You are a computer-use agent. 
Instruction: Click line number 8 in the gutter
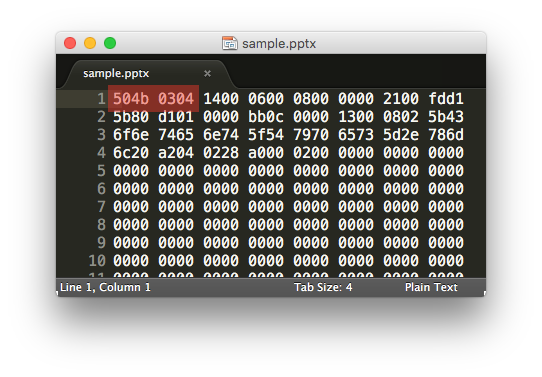coord(101,225)
